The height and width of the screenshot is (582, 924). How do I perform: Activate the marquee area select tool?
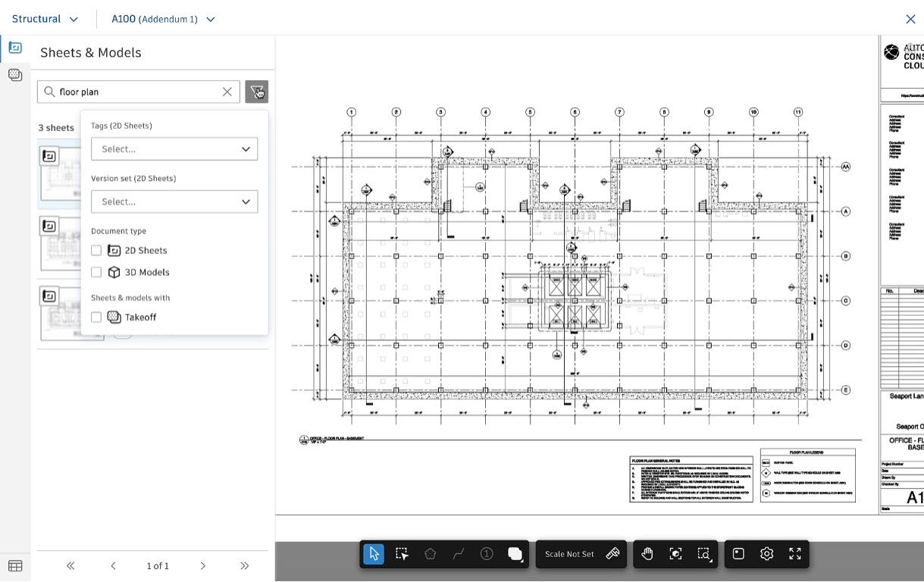(402, 554)
